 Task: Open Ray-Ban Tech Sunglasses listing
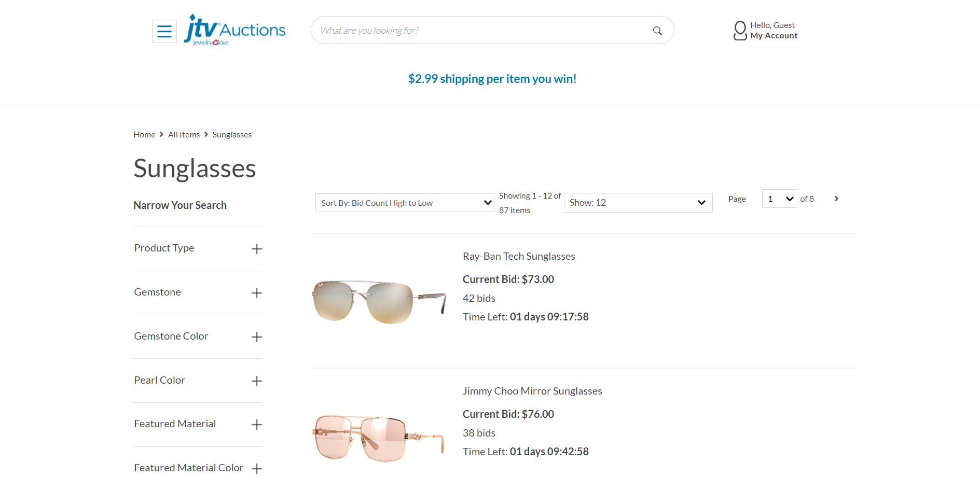point(519,256)
